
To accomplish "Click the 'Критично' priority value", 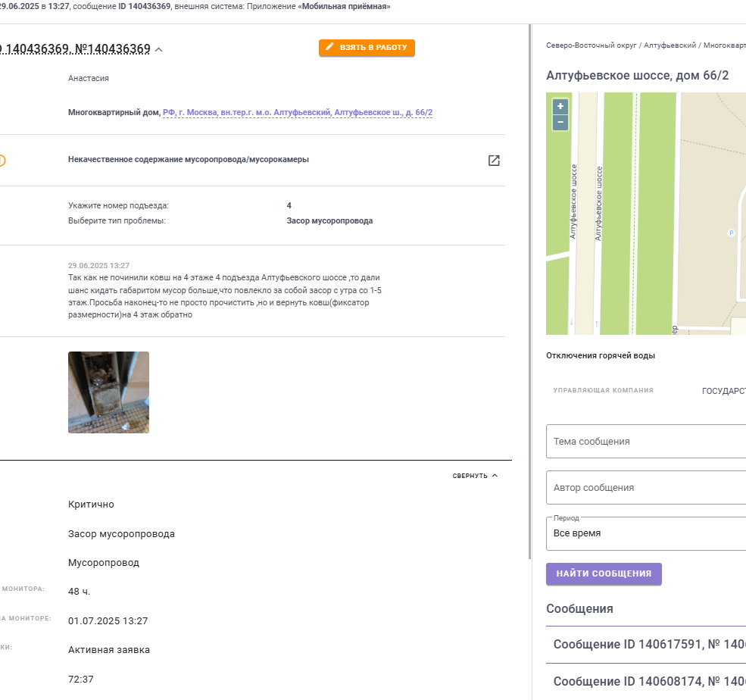I will click(91, 505).
